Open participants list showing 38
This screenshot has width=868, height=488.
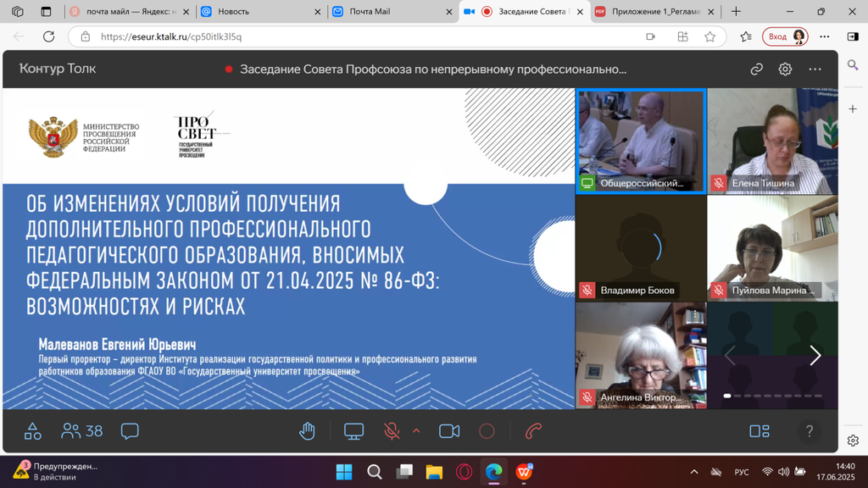(x=82, y=431)
